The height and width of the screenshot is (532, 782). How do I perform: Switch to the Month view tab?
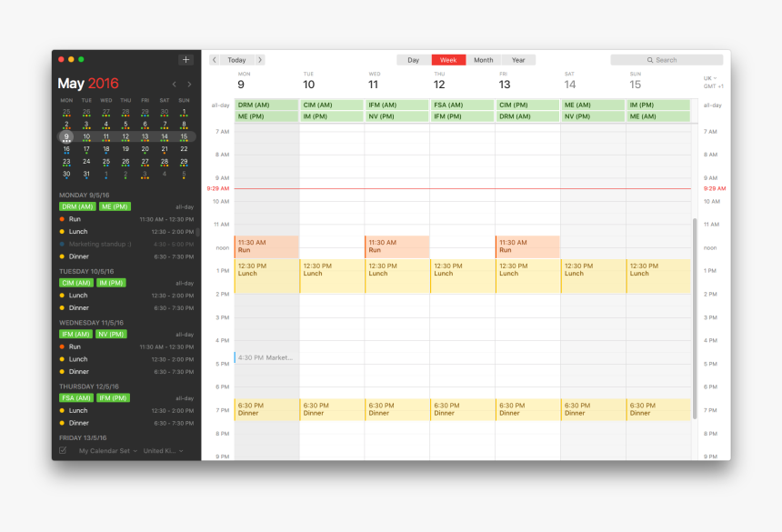(x=483, y=59)
